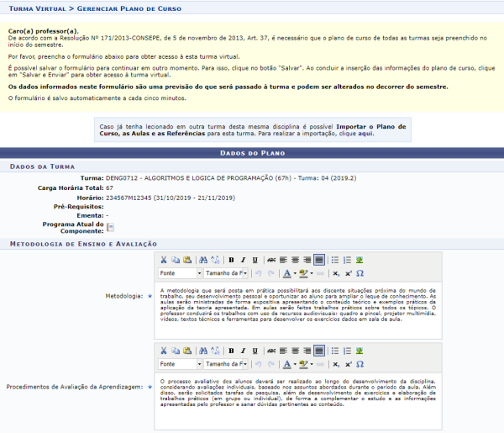Toggle underline in Metodologia editor

click(254, 260)
